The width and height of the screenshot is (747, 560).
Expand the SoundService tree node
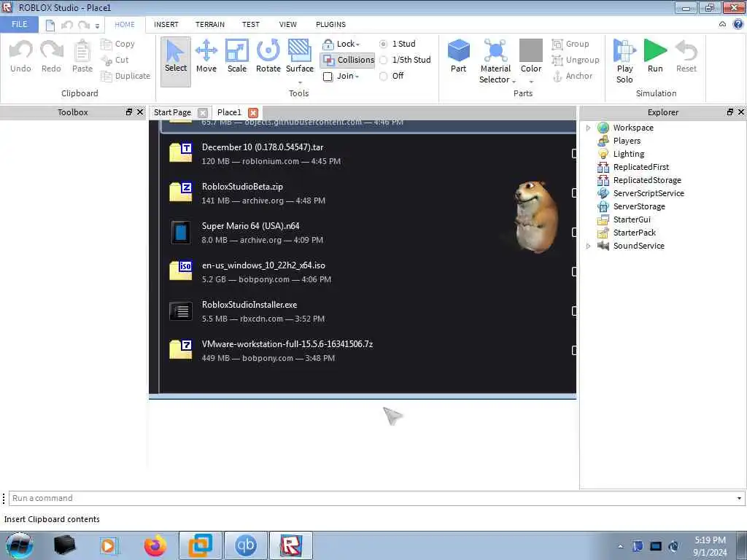589,246
